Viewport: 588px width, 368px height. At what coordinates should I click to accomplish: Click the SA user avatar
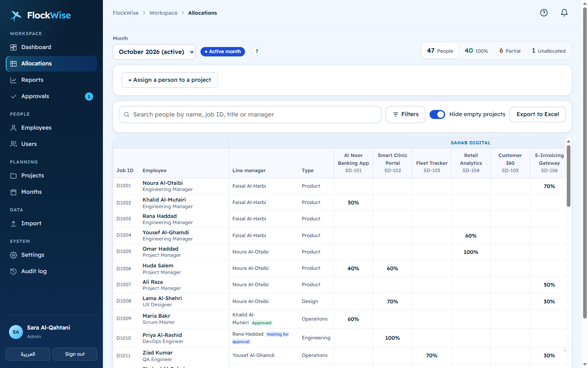[x=16, y=332]
